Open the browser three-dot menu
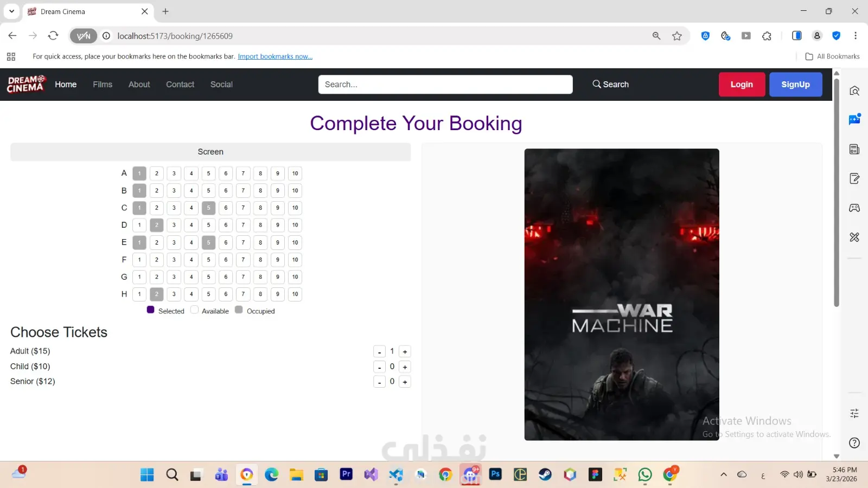The image size is (868, 488). (856, 36)
